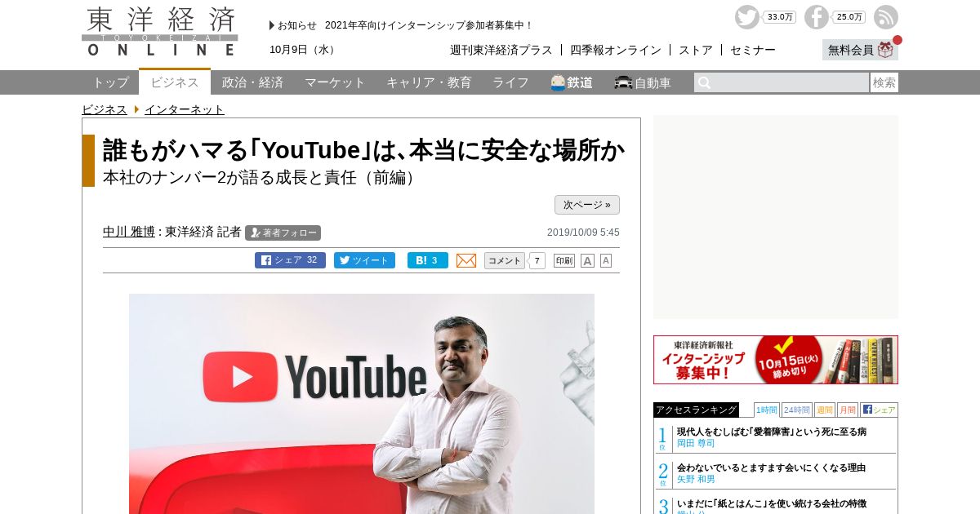Screen dimensions: 980x514
Task: Select the 24時間 ranking tab
Action: click(x=796, y=410)
